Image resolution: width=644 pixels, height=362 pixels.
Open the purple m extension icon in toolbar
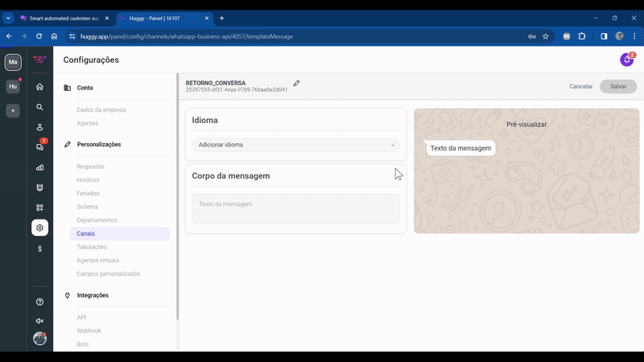(567, 36)
